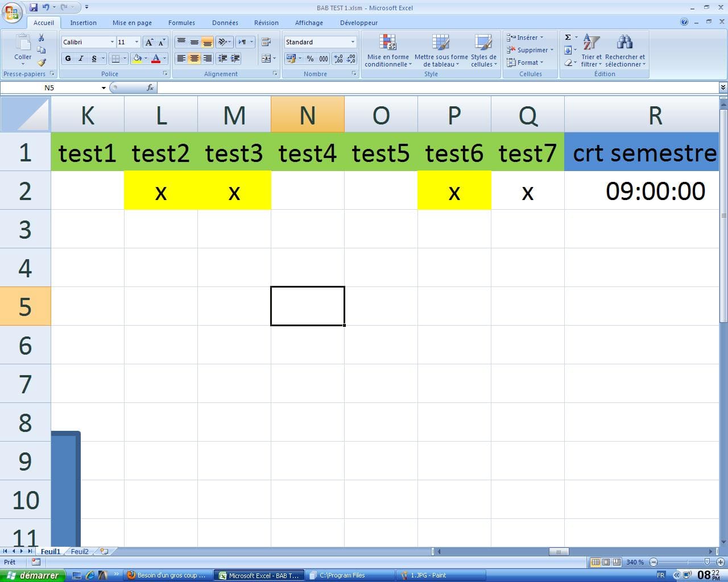Screen dimensions: 728x582
Task: Open the Formules tab
Action: 181,23
